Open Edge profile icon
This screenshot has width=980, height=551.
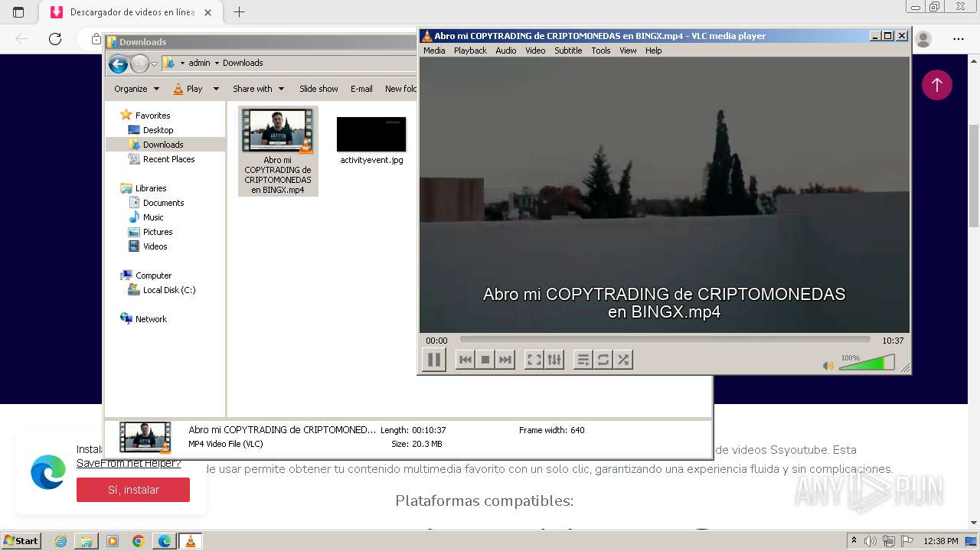pyautogui.click(x=924, y=39)
